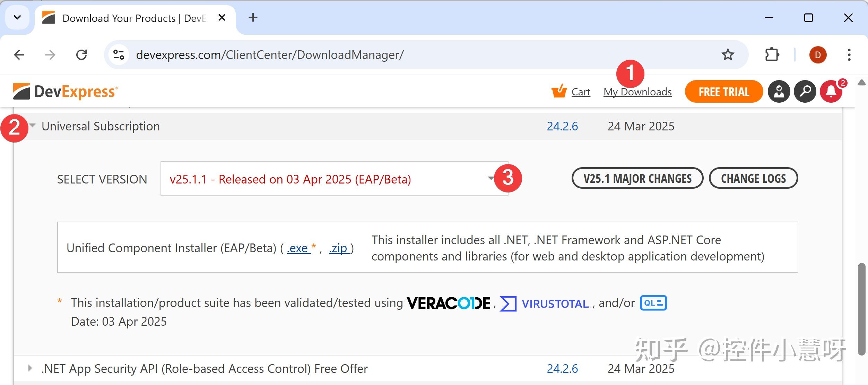Open the Chrome extensions puzzle icon

[772, 54]
